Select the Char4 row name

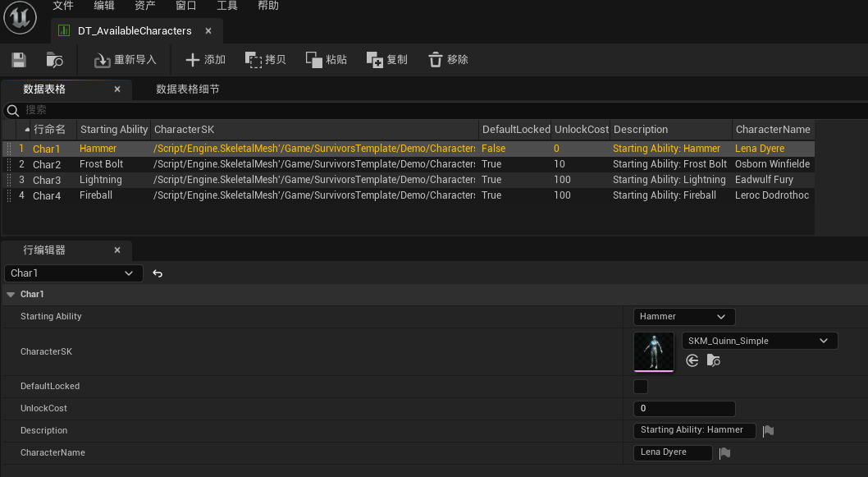[x=47, y=195]
